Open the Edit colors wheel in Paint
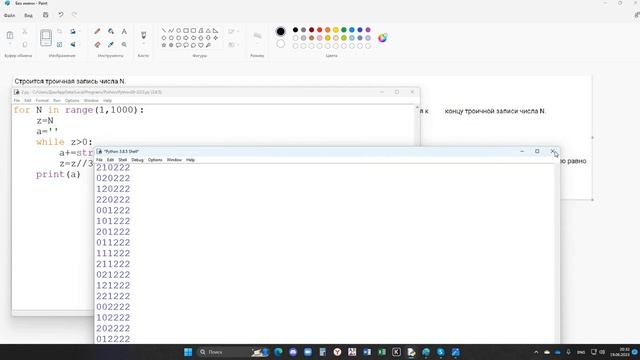The image size is (640, 360). click(382, 38)
